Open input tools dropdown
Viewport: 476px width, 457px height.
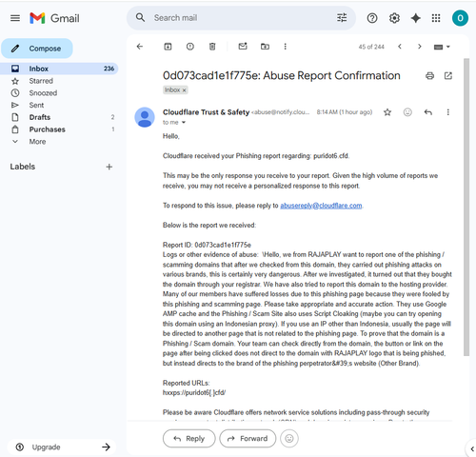pyautogui.click(x=442, y=47)
